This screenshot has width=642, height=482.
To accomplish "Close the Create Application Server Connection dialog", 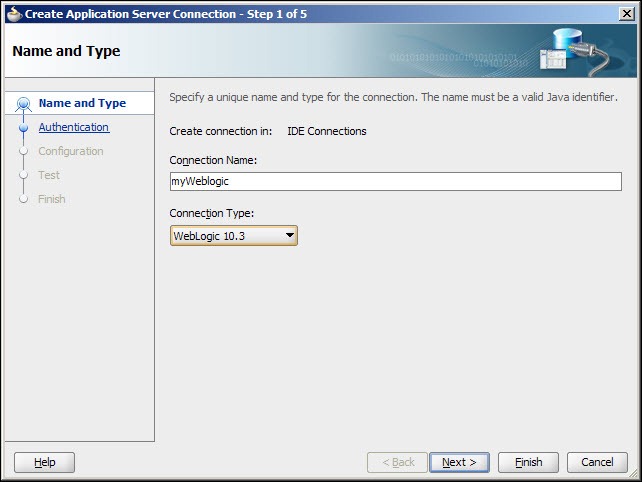I will 626,14.
